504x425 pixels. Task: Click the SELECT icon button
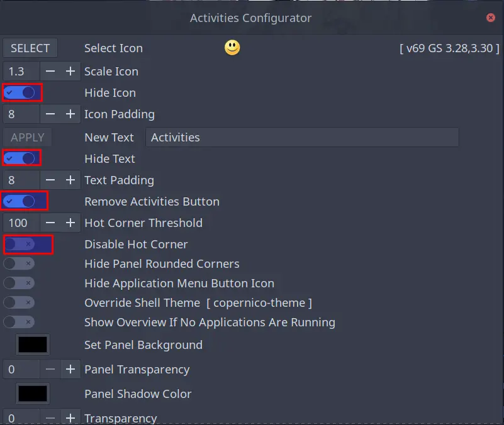pos(30,48)
